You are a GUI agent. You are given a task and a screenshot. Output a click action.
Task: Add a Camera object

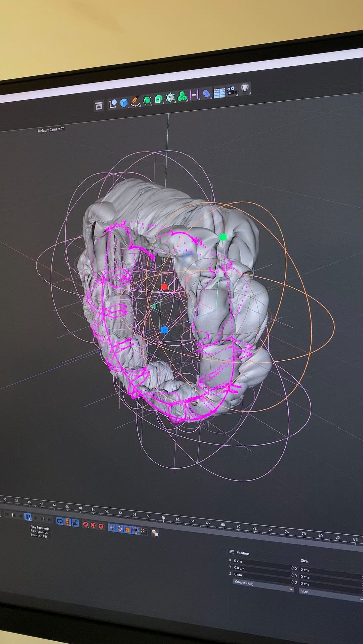[232, 91]
